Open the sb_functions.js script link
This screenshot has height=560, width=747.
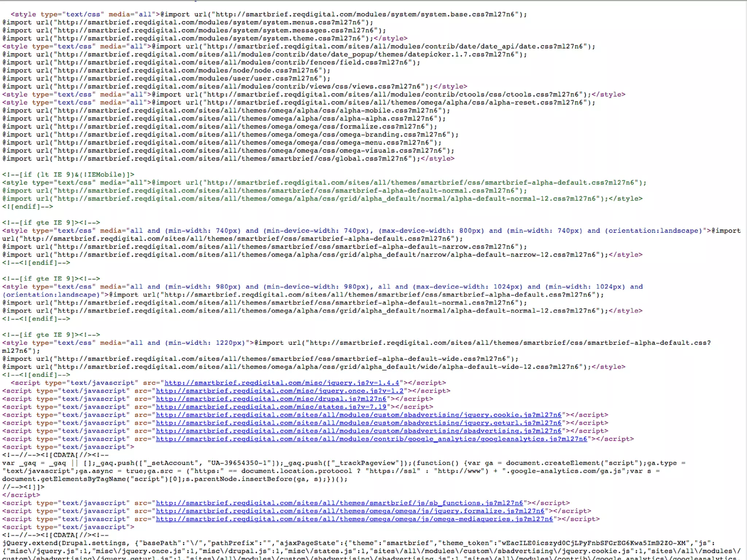[340, 503]
